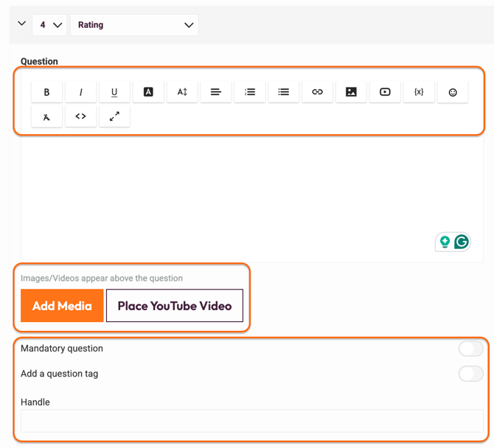Collapse the question 4 panel chevron
The width and height of the screenshot is (494, 448).
click(21, 24)
